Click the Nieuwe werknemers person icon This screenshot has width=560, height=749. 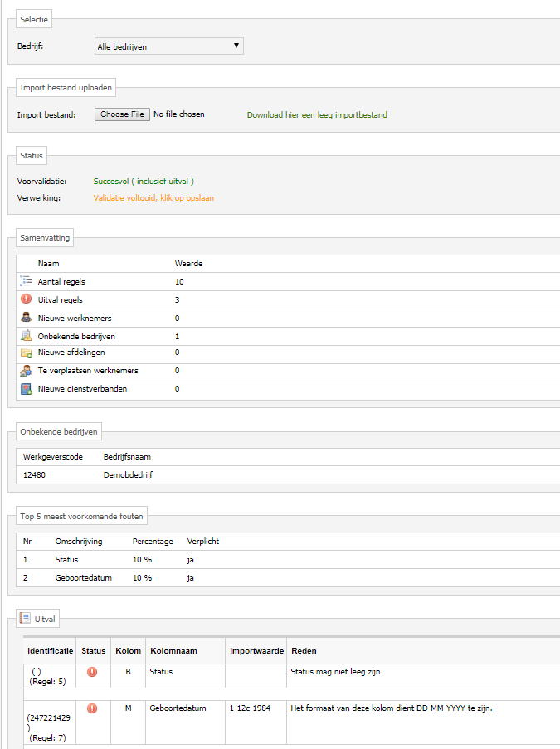point(26,318)
